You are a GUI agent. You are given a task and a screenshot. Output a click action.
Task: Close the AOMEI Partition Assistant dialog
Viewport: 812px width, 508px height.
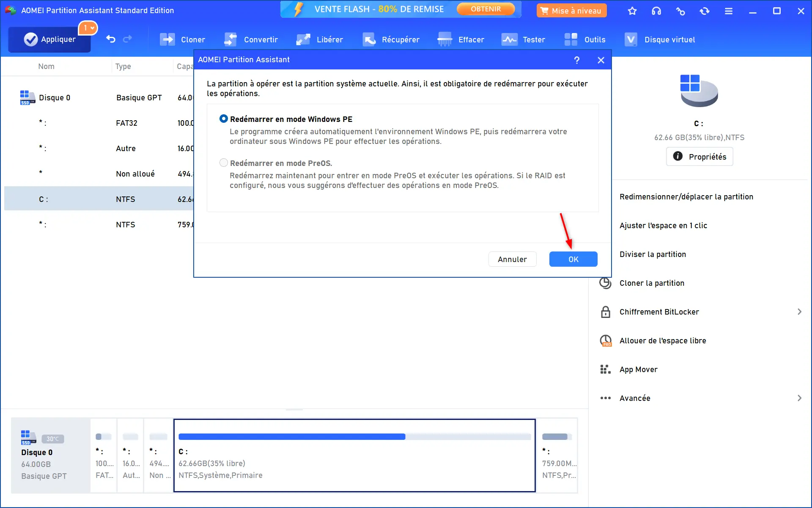point(601,60)
